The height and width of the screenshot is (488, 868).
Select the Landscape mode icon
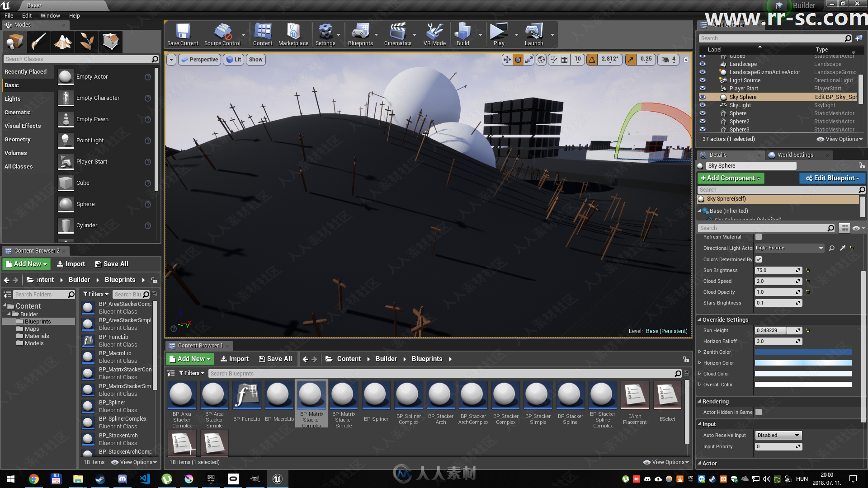pos(62,42)
